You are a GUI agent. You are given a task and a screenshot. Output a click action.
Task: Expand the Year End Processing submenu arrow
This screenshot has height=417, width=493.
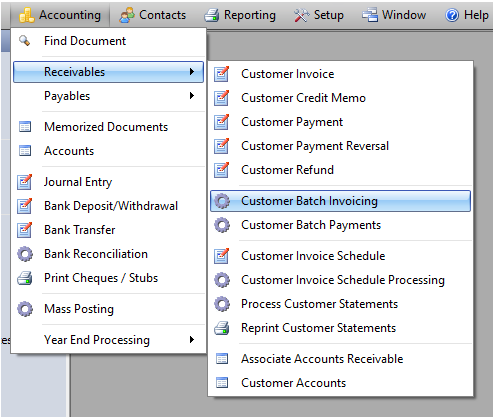pyautogui.click(x=192, y=340)
